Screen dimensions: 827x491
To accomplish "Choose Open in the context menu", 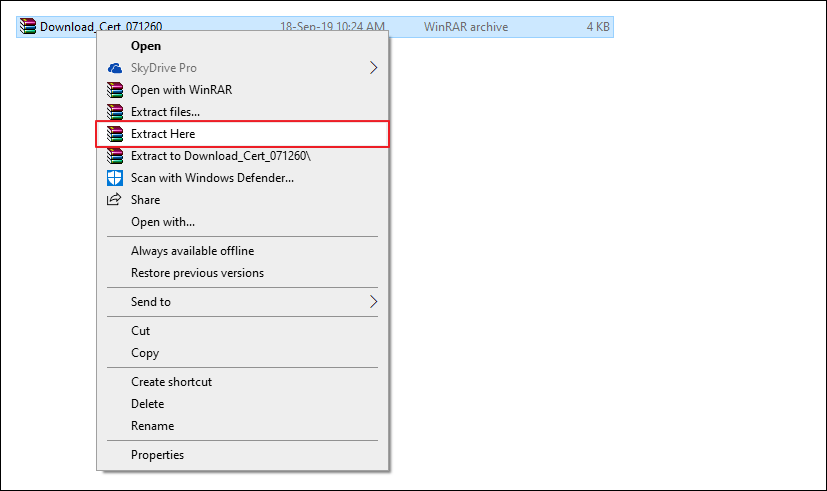I will 243,46.
